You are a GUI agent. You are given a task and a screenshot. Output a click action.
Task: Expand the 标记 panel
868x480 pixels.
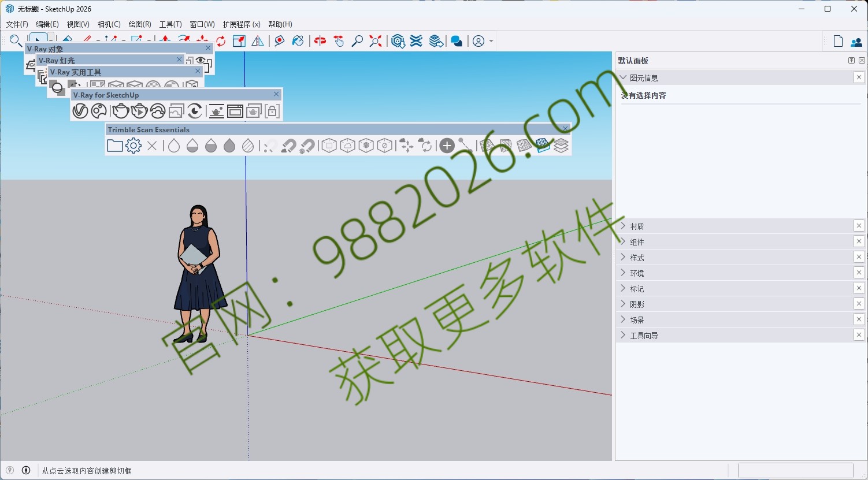point(623,288)
